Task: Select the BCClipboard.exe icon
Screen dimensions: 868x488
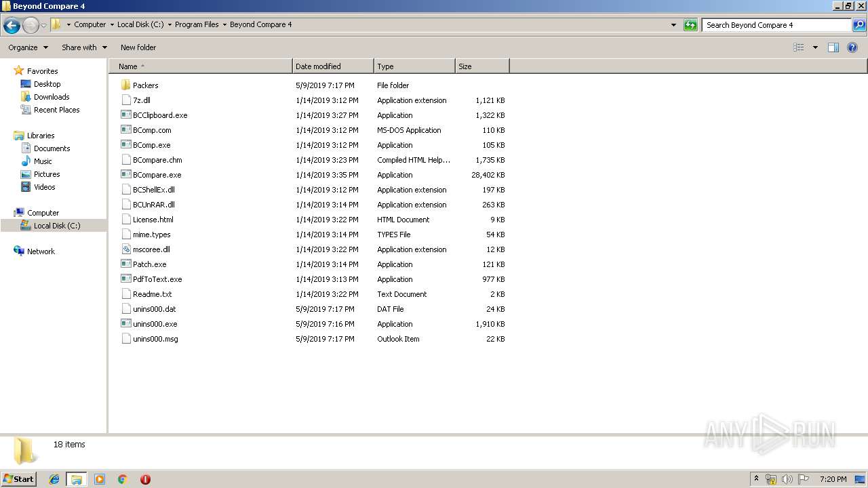Action: [125, 115]
